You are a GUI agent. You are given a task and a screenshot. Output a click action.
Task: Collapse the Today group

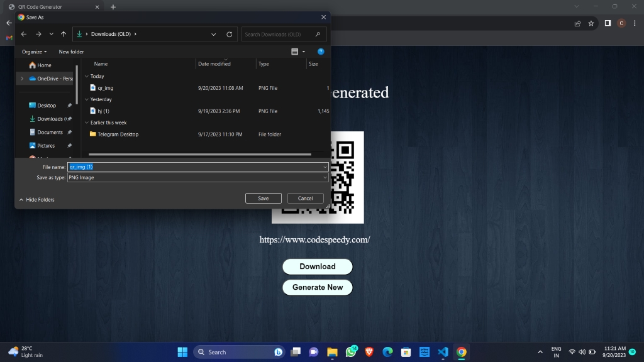tap(87, 76)
